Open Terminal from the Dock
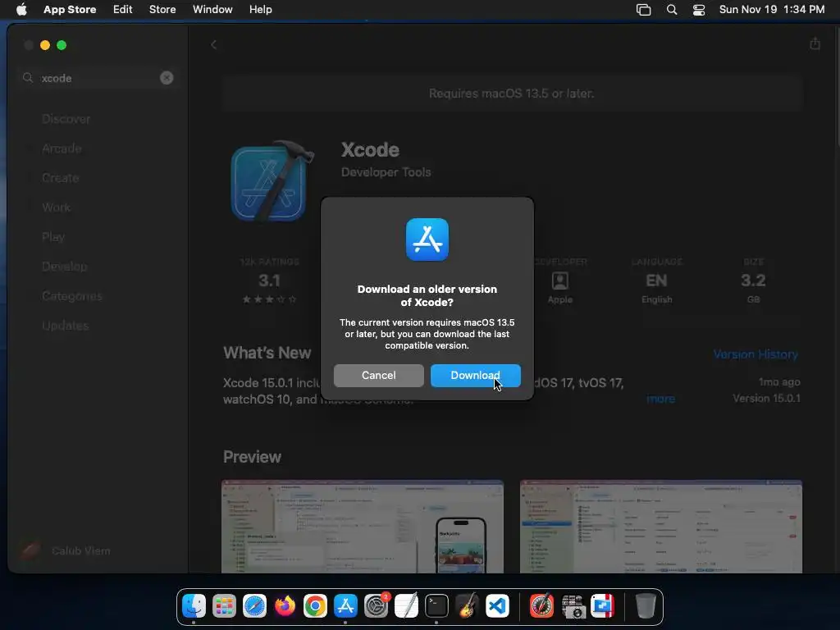 (x=436, y=606)
